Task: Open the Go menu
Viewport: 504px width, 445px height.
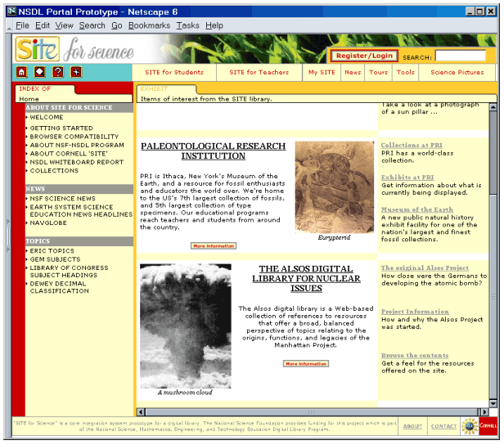Action: click(x=117, y=25)
